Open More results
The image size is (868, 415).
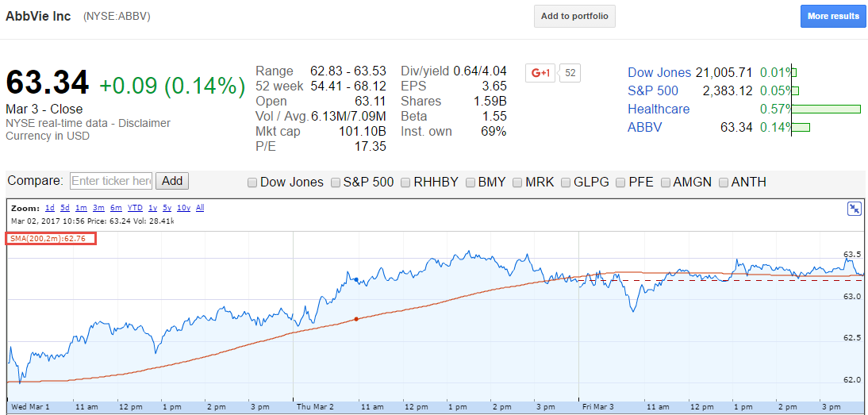[x=832, y=16]
